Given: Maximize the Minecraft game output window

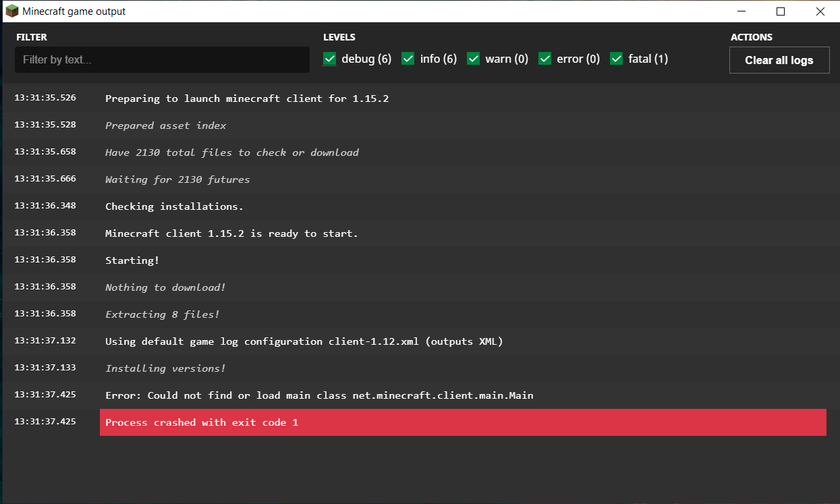Looking at the screenshot, I should point(781,11).
